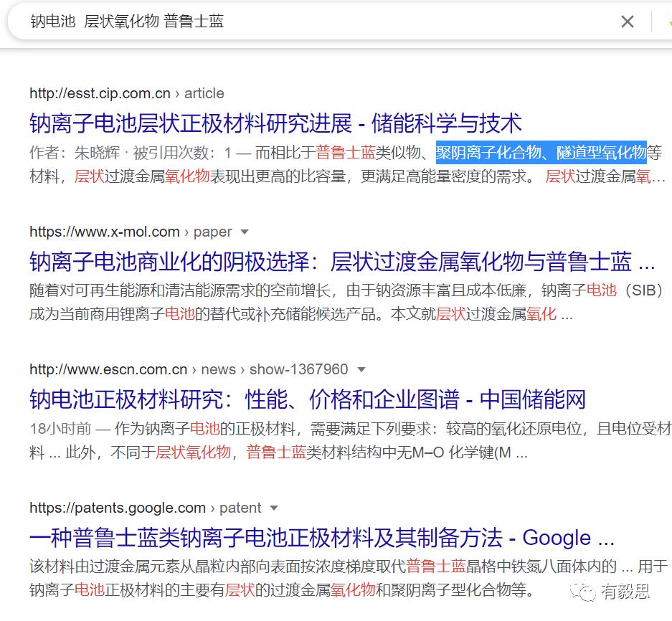Screen dimensions: 672x621
Task: Clear the search query with the X icon
Action: point(627,22)
